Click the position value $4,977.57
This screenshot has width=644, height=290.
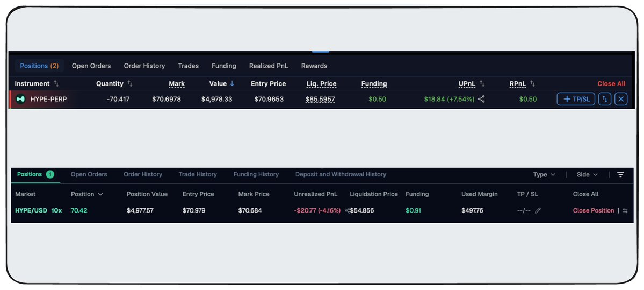point(140,210)
